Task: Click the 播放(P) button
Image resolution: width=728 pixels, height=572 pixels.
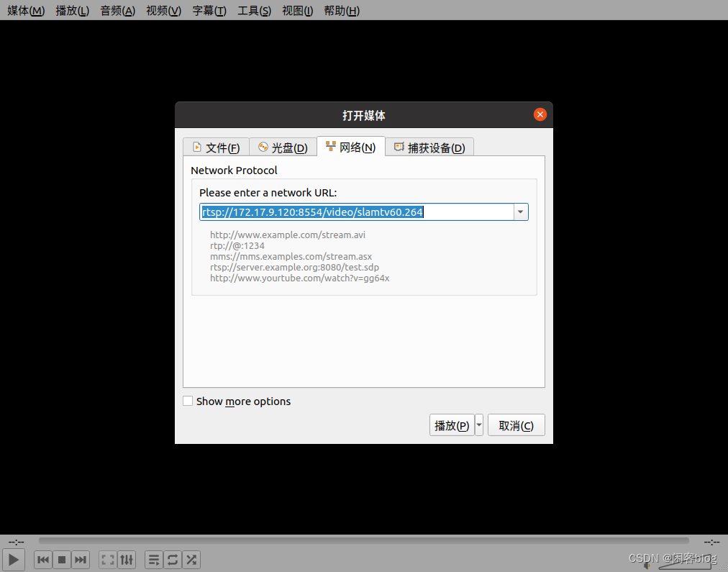Action: (452, 425)
